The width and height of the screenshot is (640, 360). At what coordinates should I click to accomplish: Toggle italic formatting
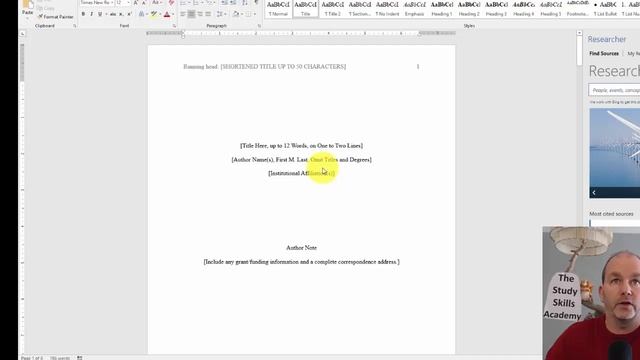[91, 14]
